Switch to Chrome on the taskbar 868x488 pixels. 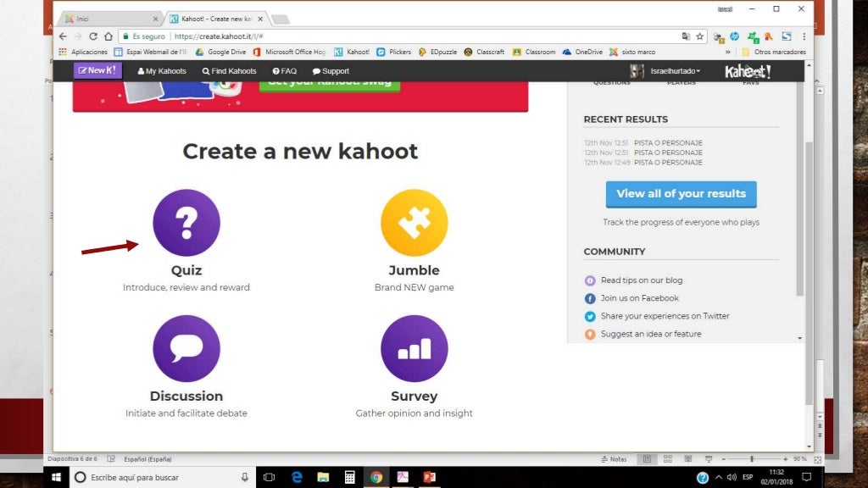376,477
